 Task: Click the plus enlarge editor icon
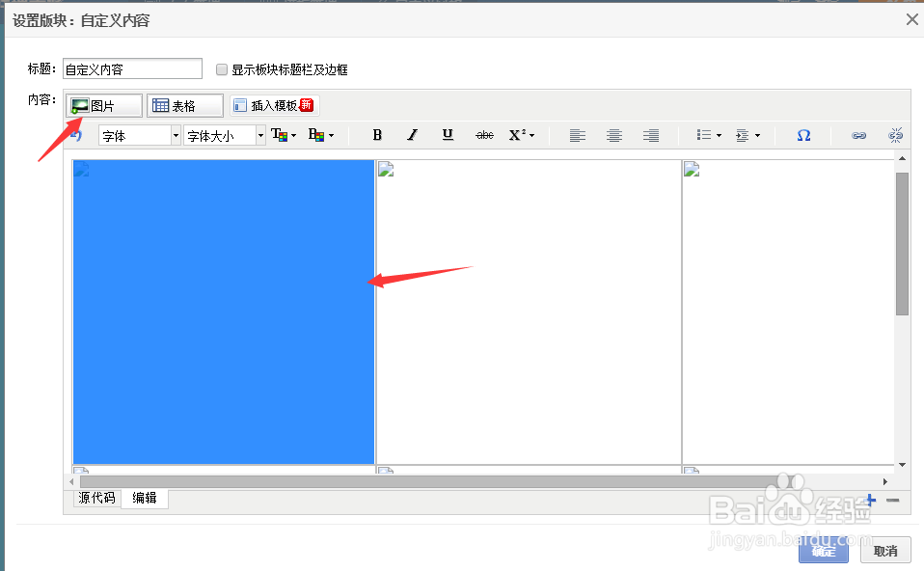[870, 501]
